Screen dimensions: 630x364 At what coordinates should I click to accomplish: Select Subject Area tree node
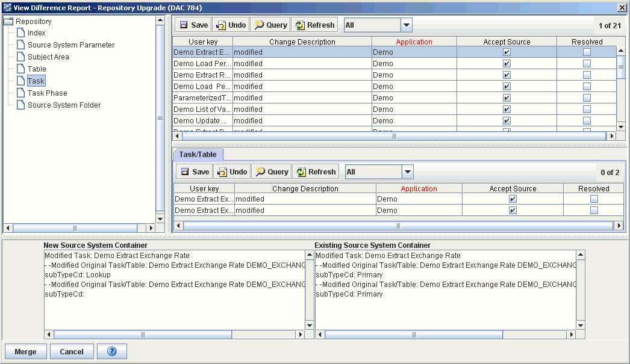[x=48, y=57]
